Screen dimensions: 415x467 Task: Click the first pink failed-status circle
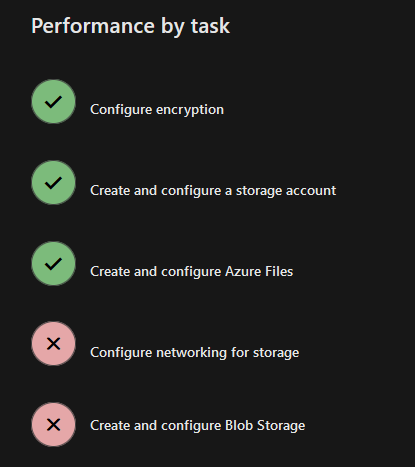click(x=53, y=344)
